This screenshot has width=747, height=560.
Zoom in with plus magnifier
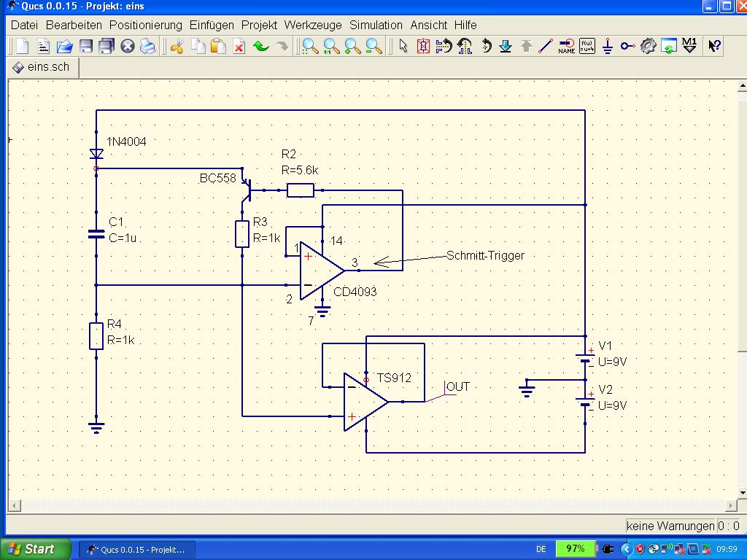click(352, 46)
